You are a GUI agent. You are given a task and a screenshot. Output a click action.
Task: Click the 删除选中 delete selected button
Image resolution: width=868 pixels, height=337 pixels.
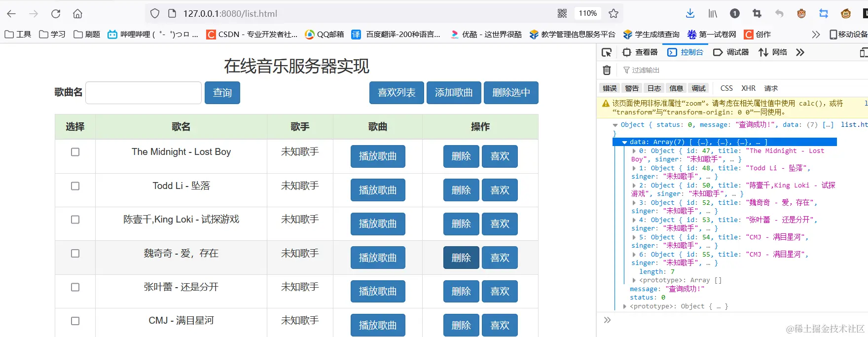coord(511,93)
